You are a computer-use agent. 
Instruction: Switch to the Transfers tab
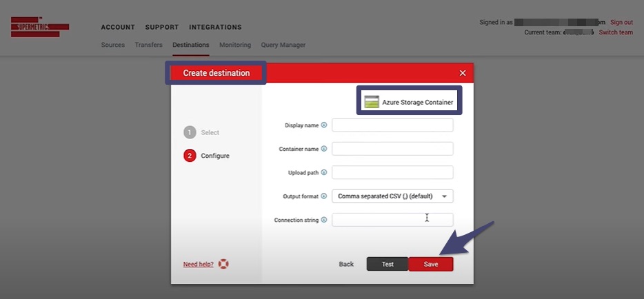pyautogui.click(x=149, y=45)
